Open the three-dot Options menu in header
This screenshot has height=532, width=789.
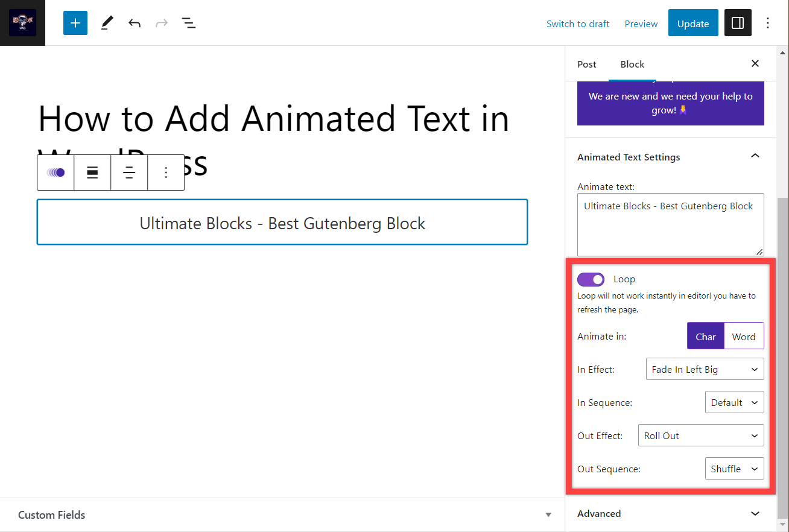(768, 23)
